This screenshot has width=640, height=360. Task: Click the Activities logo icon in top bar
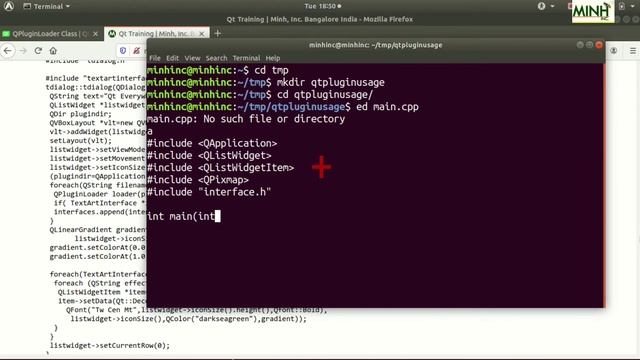pos(9,6)
